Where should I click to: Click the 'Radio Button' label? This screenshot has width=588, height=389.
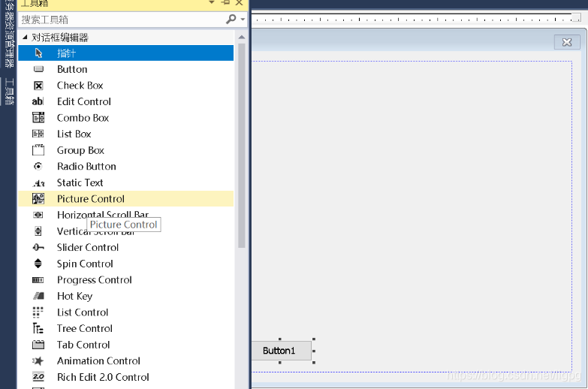pos(86,166)
